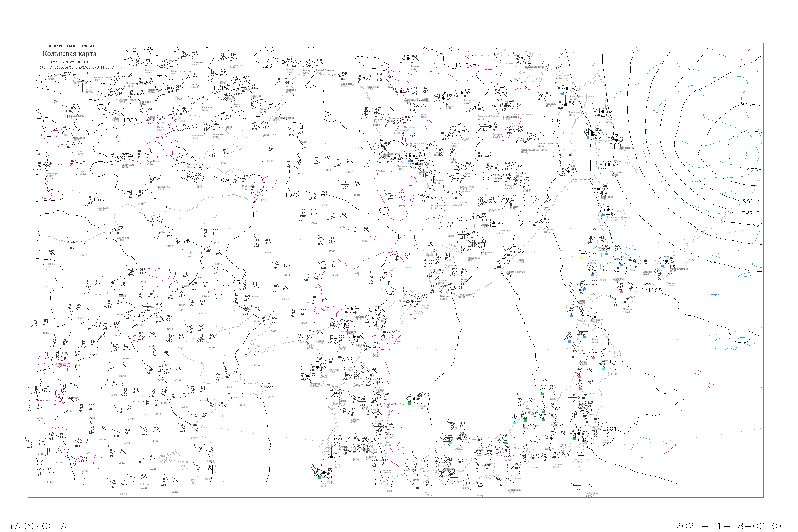This screenshot has height=532, width=798.
Task: Click the meteocenter.net UHHH.png URL text
Action: click(76, 68)
